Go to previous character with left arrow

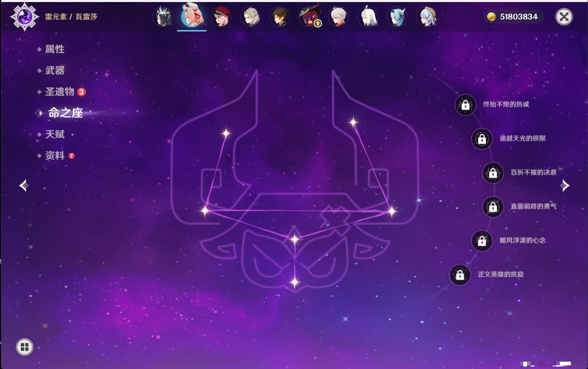pos(24,186)
